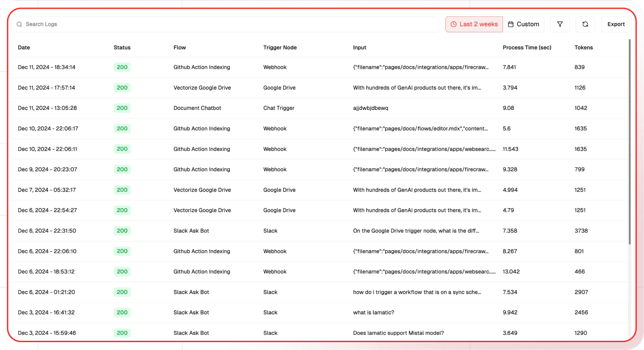Open log dated Dec 7, 2024 - 05:32:17
The height and width of the screenshot is (350, 644).
pyautogui.click(x=320, y=190)
